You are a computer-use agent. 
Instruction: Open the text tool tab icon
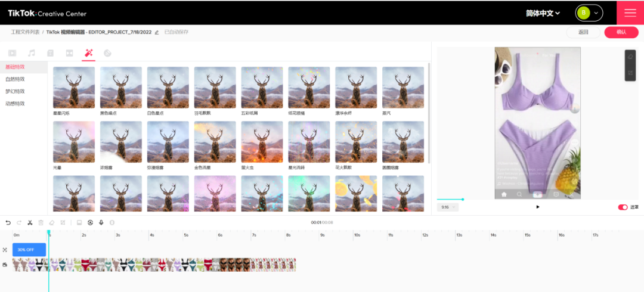(51, 53)
